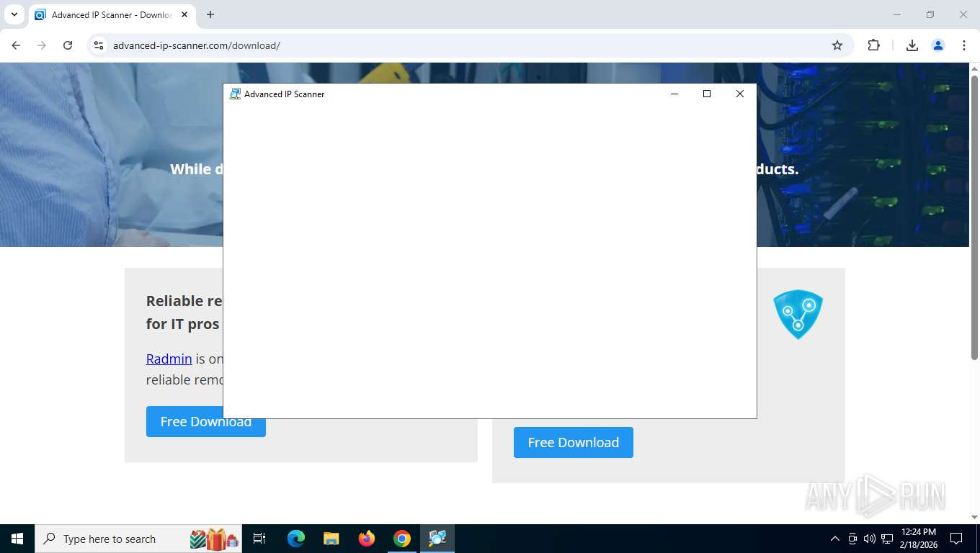Launch Firefox from taskbar
Image resolution: width=980 pixels, height=553 pixels.
pos(367,539)
